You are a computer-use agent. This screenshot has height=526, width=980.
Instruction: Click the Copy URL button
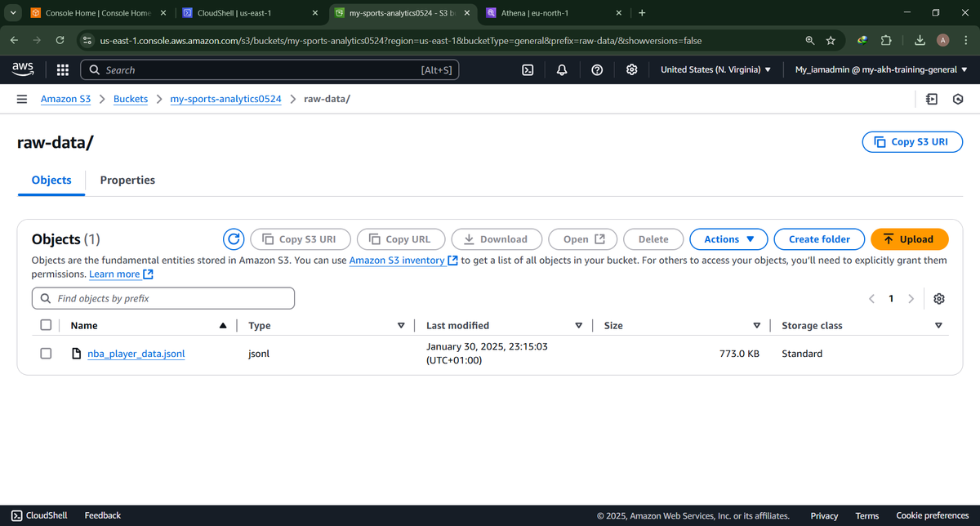[400, 239]
